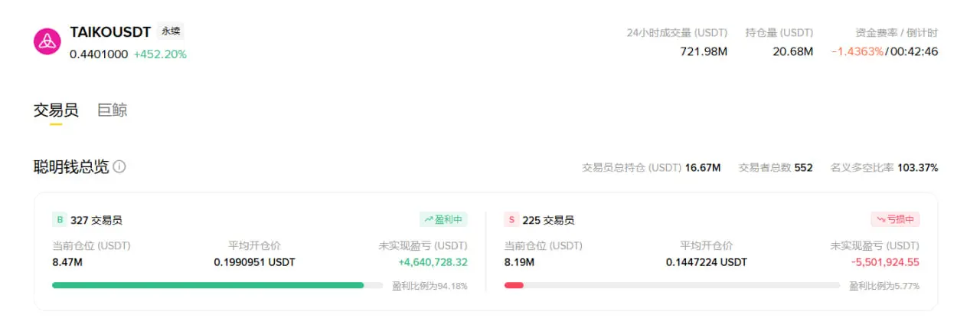Switch to the 巨鲸 tab
This screenshot has height=335, width=980.
pos(113,110)
